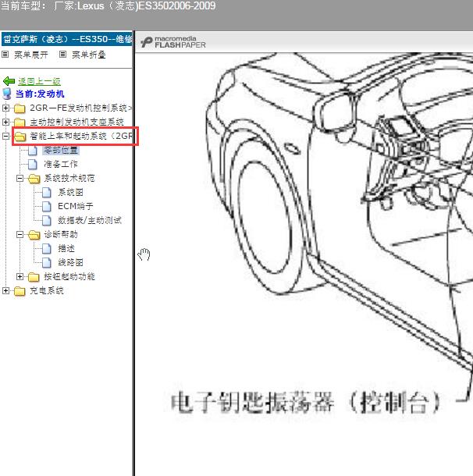The image size is (473, 476).
Task: Open the 零部位置 page
Action: click(61, 150)
